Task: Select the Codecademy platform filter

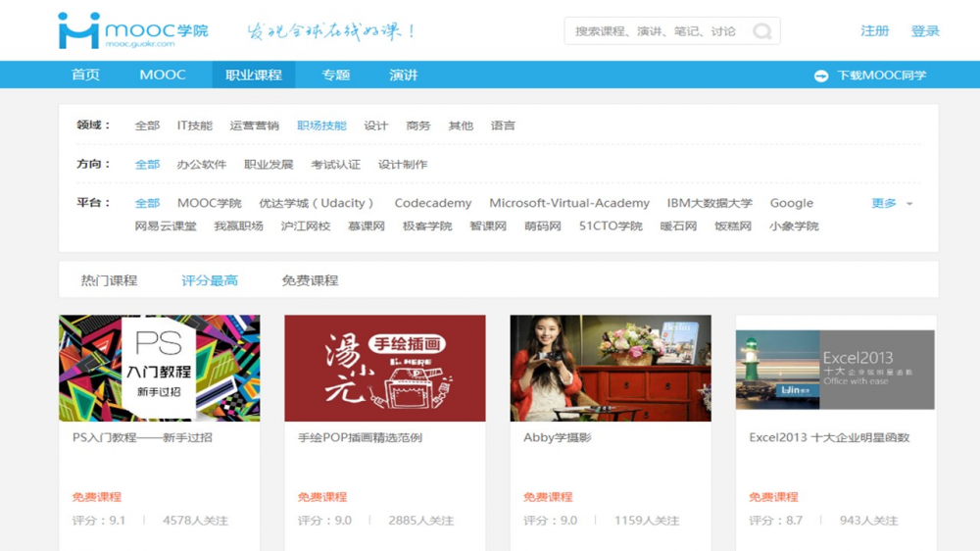Action: 432,203
